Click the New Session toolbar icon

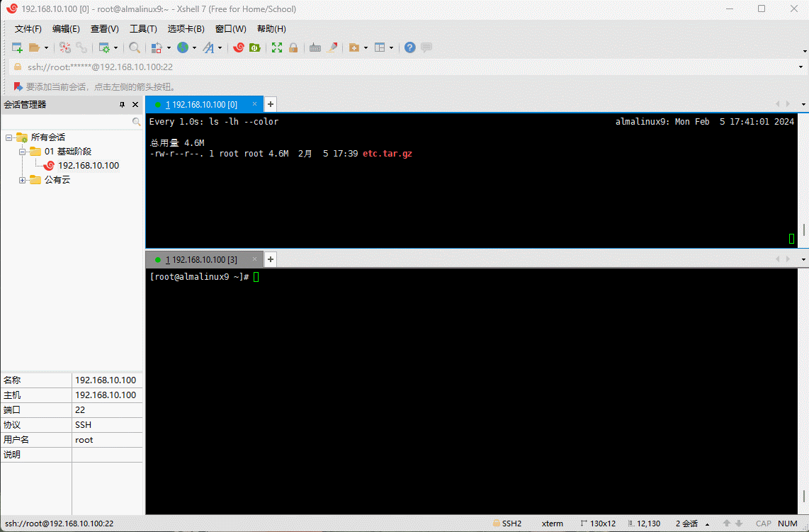tap(18, 47)
